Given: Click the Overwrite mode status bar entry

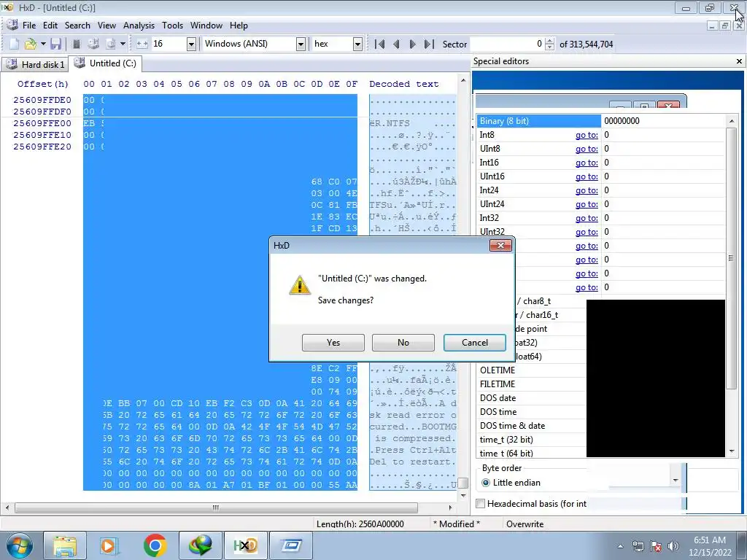Looking at the screenshot, I should click(525, 524).
